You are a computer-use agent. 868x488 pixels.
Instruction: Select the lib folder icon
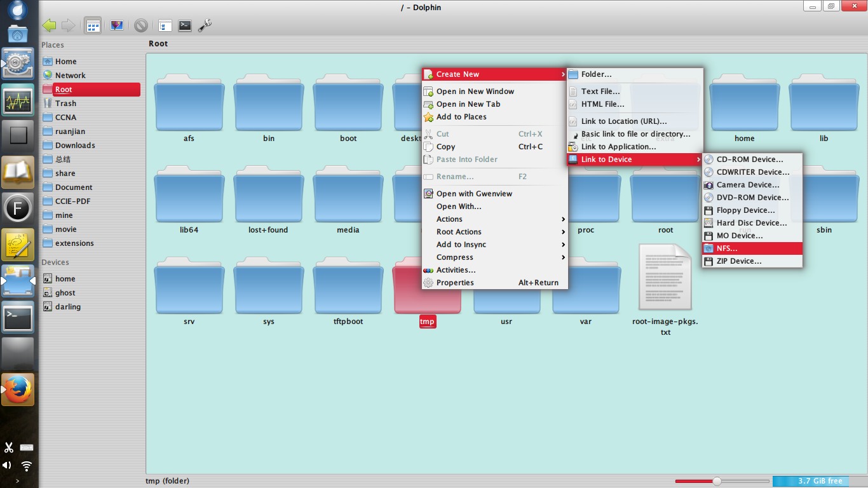click(824, 102)
